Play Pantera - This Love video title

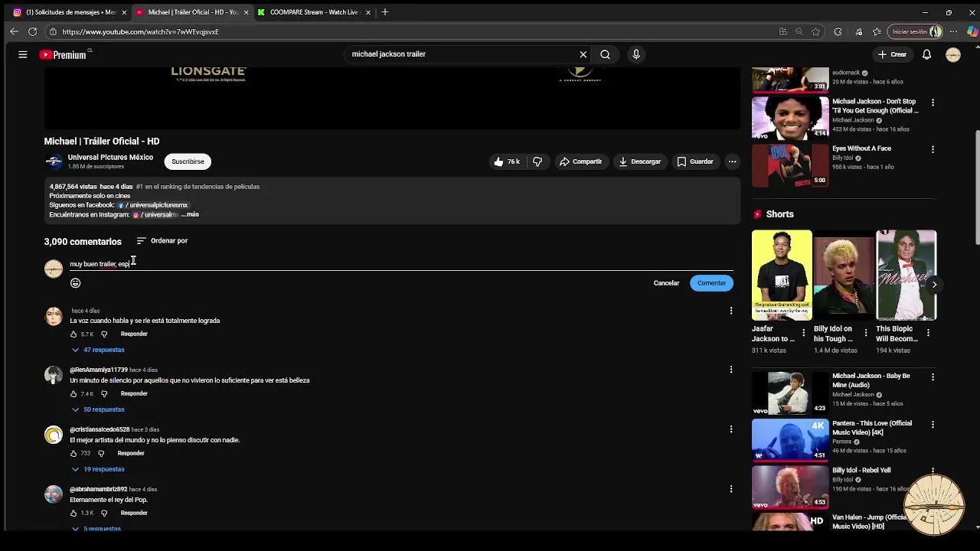(872, 428)
